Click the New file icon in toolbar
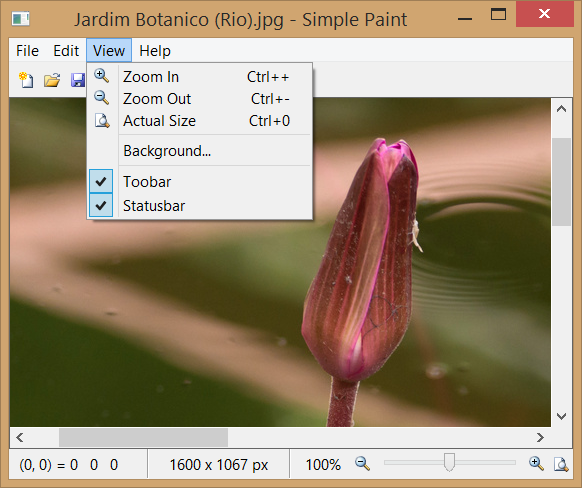Image resolution: width=582 pixels, height=488 pixels. (26, 80)
